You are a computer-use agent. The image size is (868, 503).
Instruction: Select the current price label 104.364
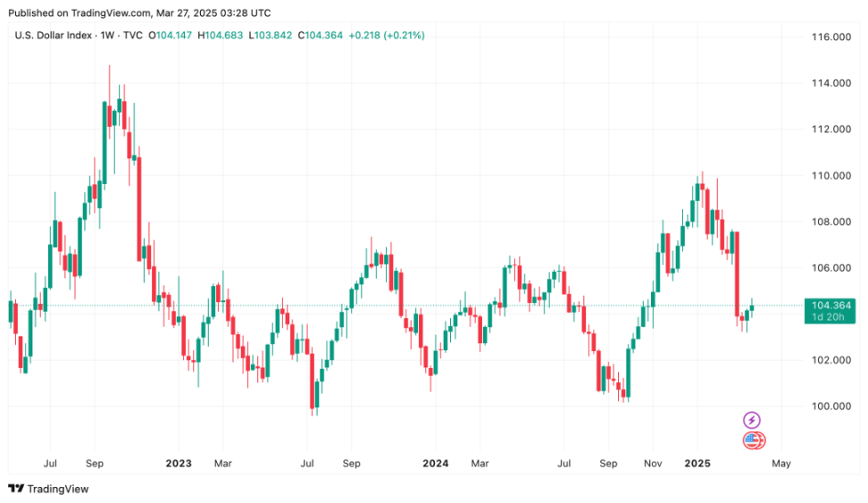tap(830, 306)
